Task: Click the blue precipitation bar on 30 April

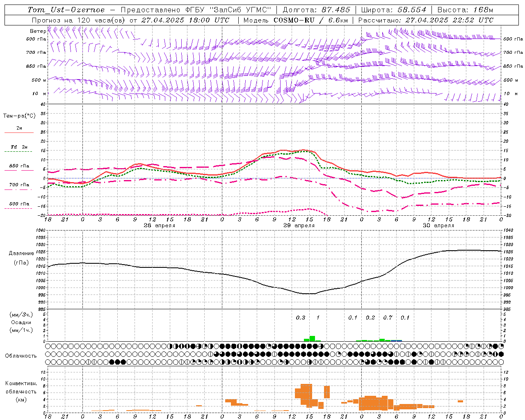Action: click(x=397, y=341)
